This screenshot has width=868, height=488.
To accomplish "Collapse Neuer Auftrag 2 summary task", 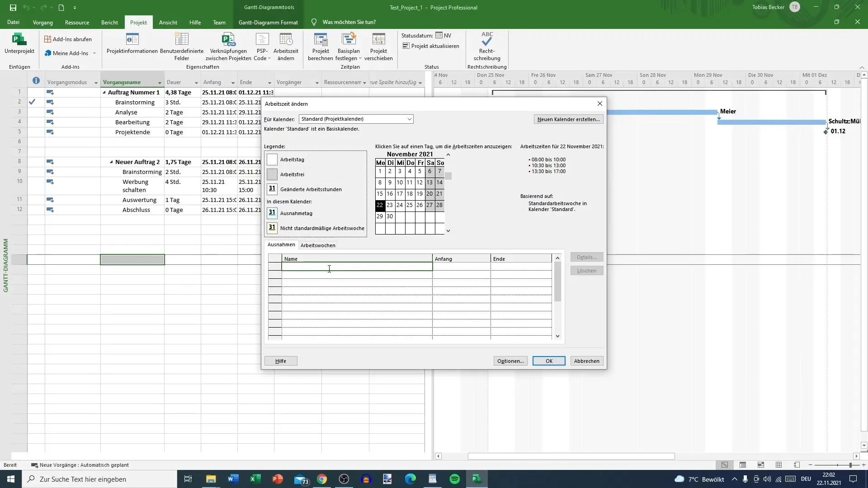I will pyautogui.click(x=111, y=162).
